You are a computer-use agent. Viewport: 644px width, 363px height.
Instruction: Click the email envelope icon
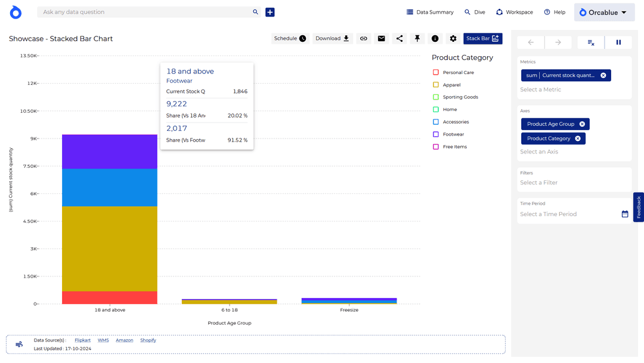tap(382, 38)
